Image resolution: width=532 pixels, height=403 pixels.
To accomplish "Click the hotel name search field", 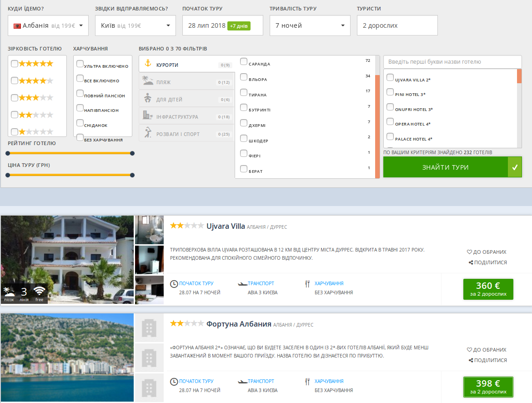I will pyautogui.click(x=452, y=62).
